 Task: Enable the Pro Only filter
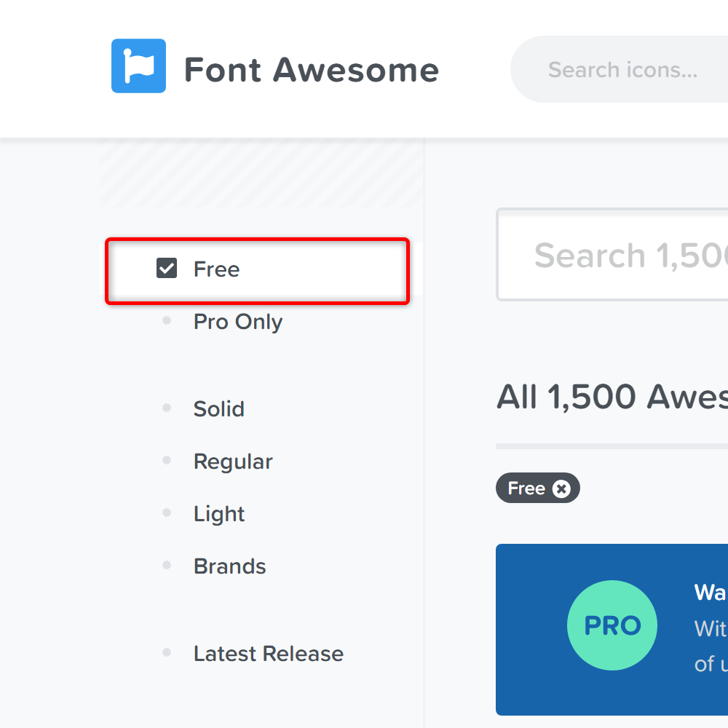click(238, 322)
